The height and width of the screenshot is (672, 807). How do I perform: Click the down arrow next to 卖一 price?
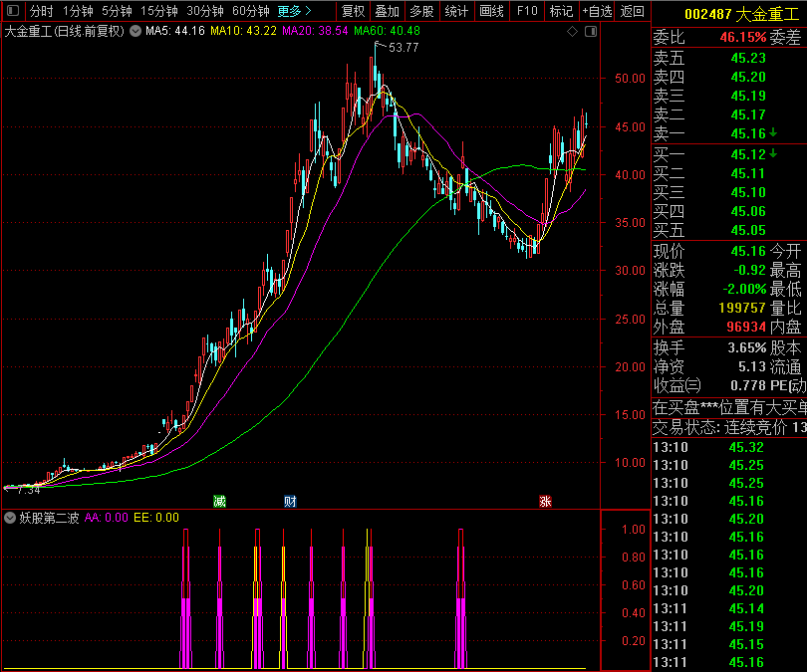[773, 133]
